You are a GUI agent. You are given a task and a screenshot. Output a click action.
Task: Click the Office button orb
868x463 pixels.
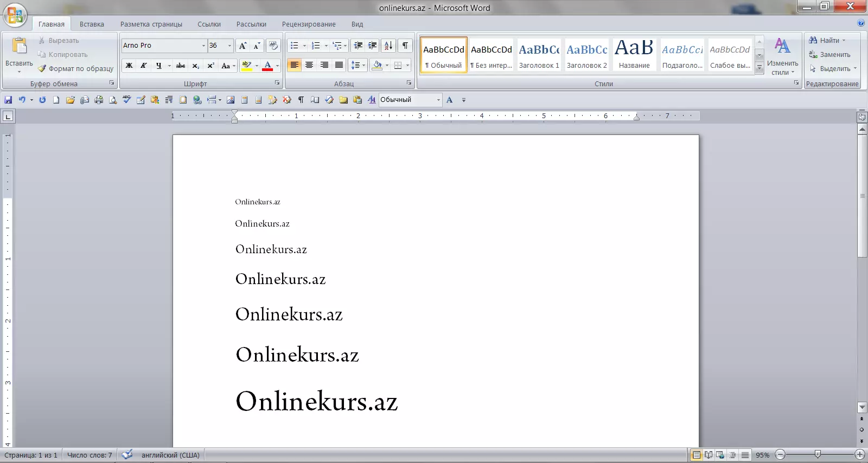coord(15,15)
